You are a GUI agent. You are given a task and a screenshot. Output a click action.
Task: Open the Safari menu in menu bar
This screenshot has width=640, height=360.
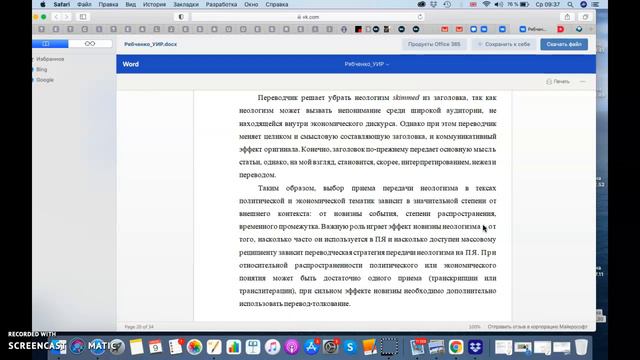pyautogui.click(x=62, y=4)
